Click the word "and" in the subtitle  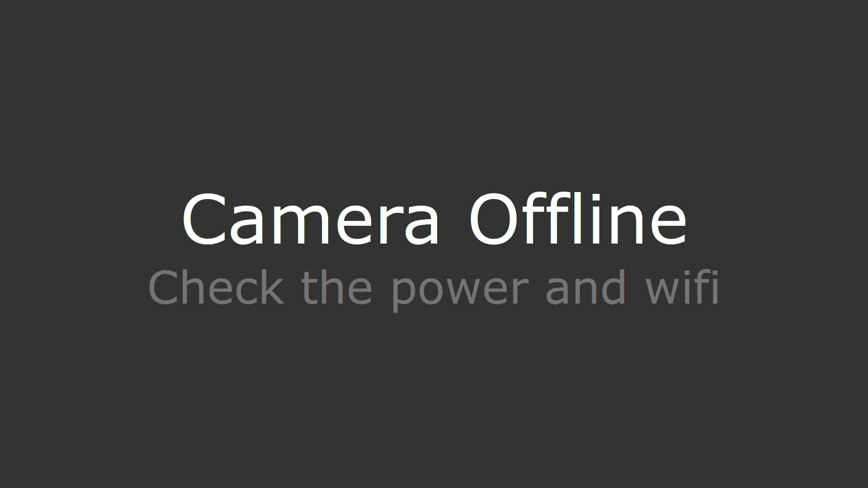(x=586, y=287)
